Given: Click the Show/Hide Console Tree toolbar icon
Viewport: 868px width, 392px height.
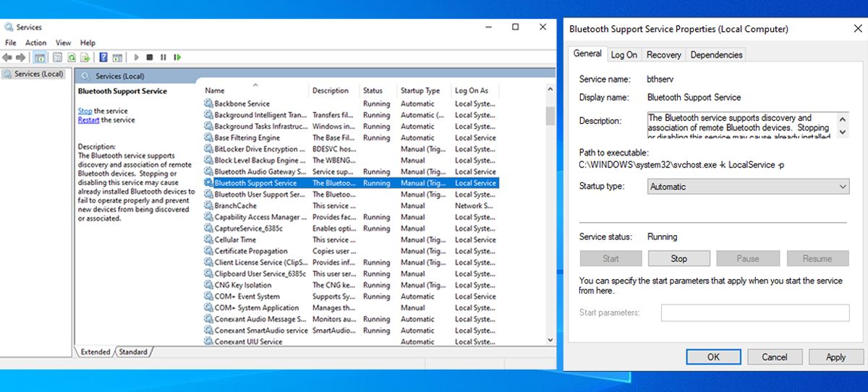Looking at the screenshot, I should pos(40,57).
